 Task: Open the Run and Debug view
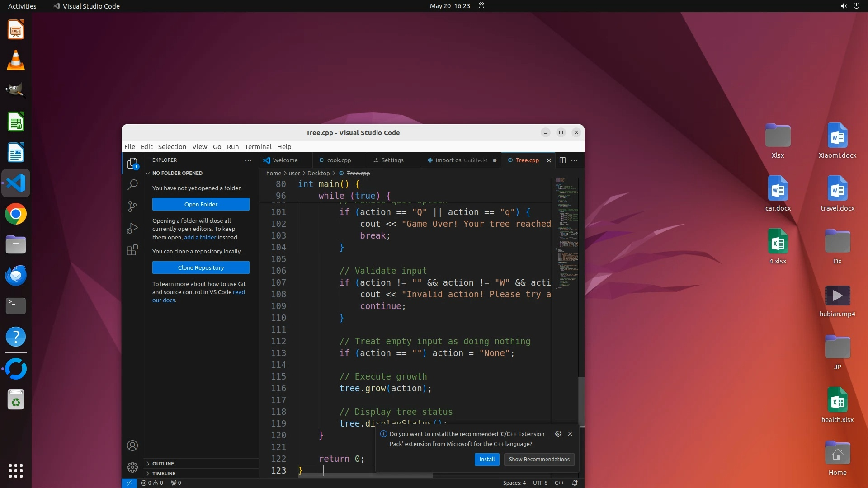tap(132, 228)
